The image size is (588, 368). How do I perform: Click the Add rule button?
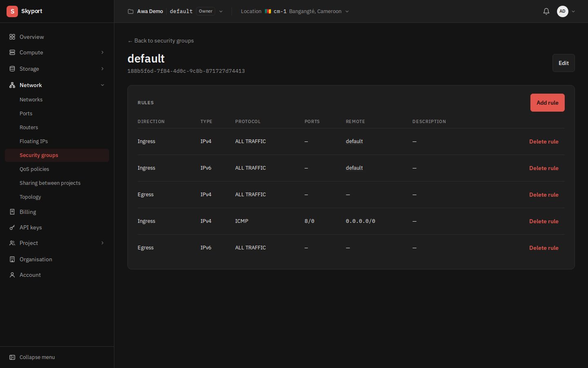click(x=547, y=103)
